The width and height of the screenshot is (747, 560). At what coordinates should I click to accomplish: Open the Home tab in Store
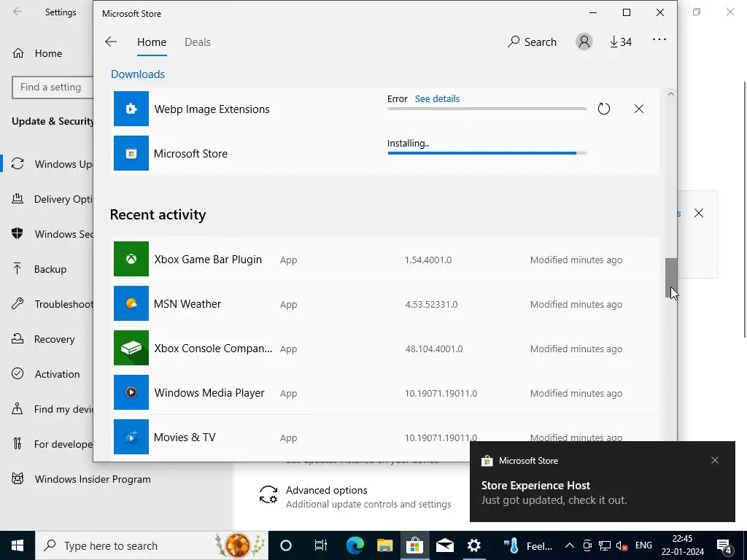(x=152, y=42)
